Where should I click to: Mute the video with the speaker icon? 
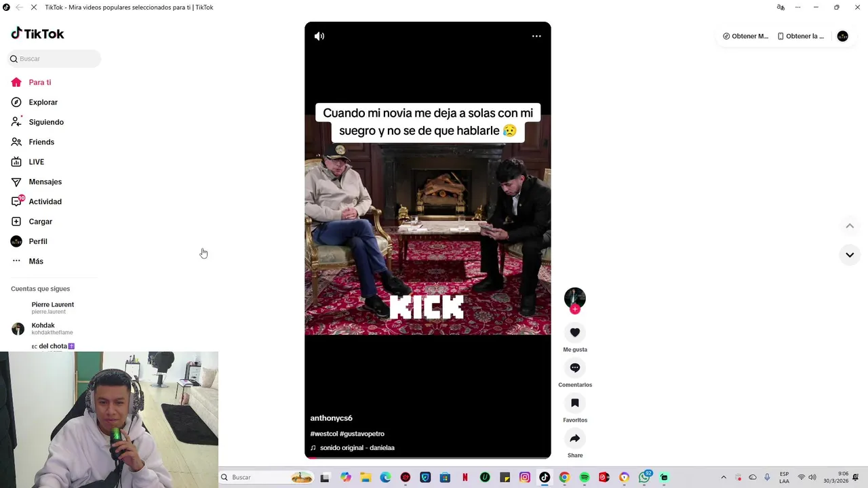point(319,36)
